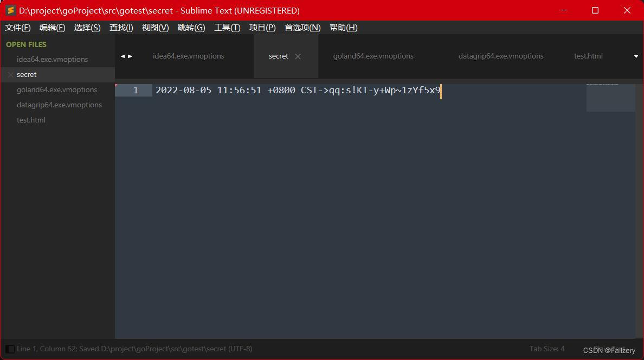Open the 项目(P) menu
Viewport: 644px width, 360px height.
click(262, 28)
